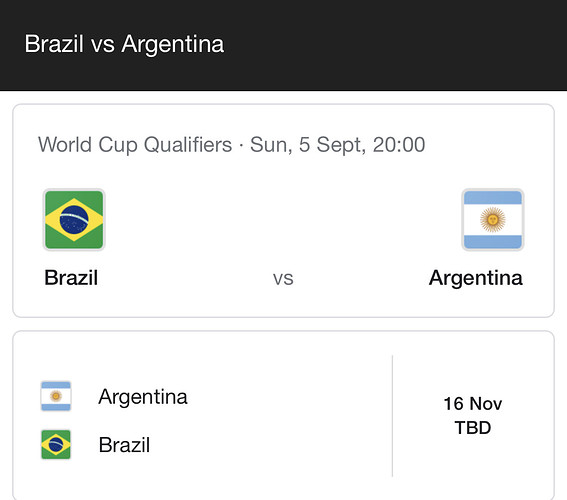Open the World Cup Qualifiers competition label
The image size is (567, 500).
pos(135,145)
